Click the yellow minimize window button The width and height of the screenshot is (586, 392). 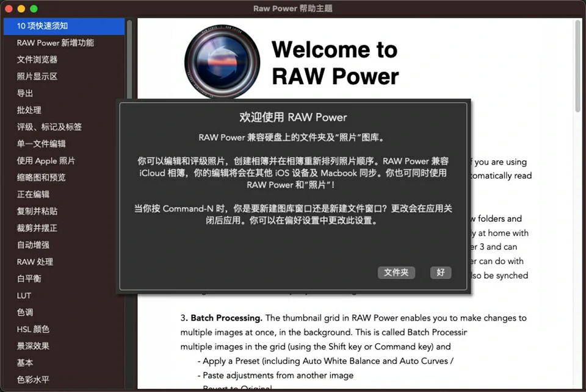pyautogui.click(x=21, y=9)
